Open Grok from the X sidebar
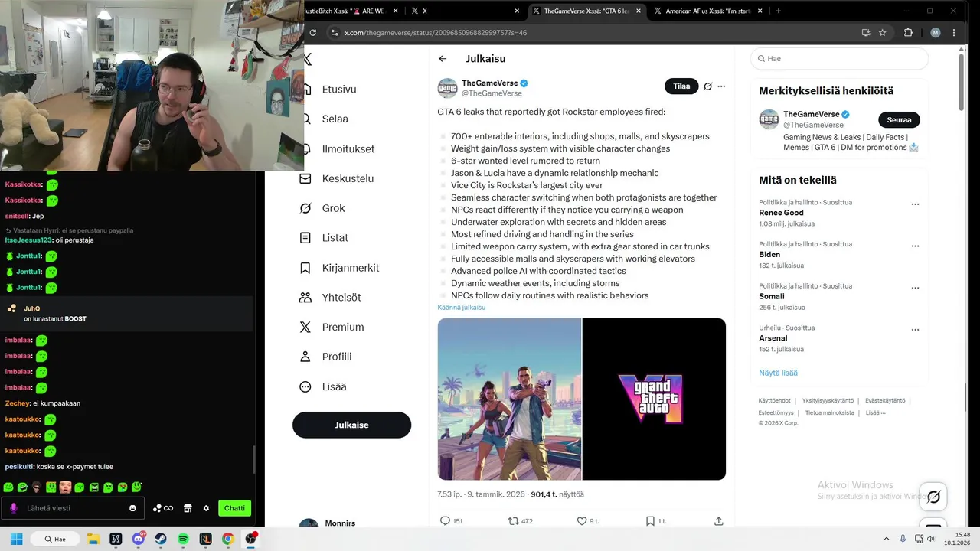The width and height of the screenshot is (980, 551). 333,208
